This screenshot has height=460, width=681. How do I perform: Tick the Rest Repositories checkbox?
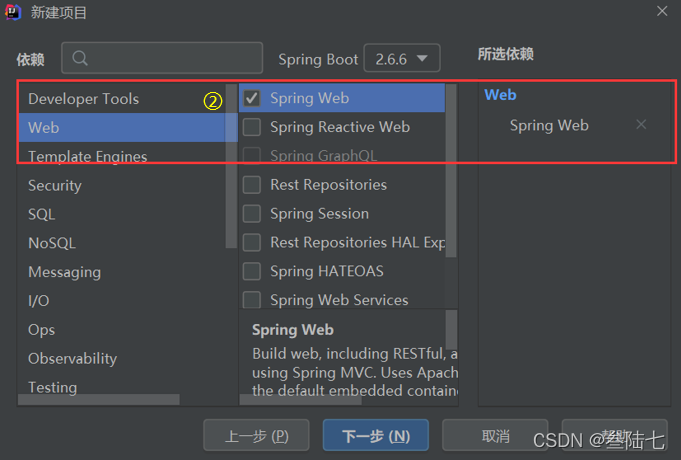coord(252,185)
